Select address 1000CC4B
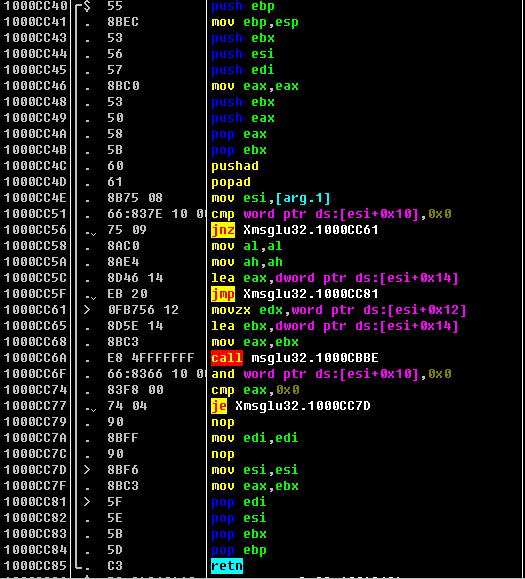This screenshot has height=579, width=525. click(35, 150)
